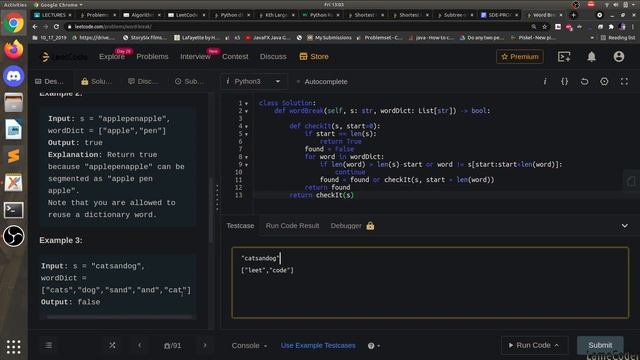Reload the LeetCode page
This screenshot has width=640, height=360.
[x=56, y=27]
